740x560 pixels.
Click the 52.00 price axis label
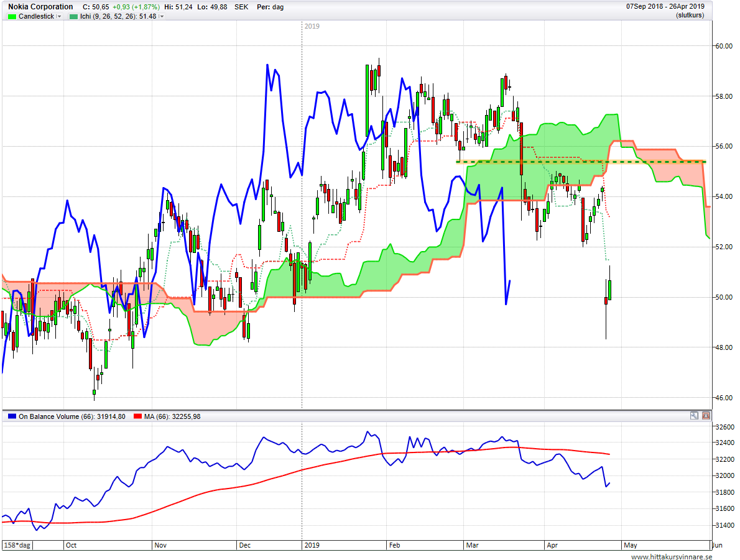coord(723,247)
